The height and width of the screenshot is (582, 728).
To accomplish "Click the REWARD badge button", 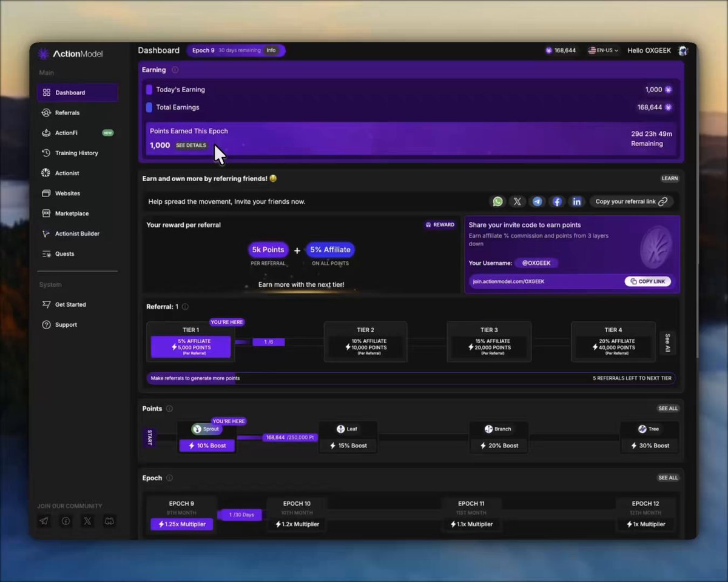I will (x=440, y=224).
